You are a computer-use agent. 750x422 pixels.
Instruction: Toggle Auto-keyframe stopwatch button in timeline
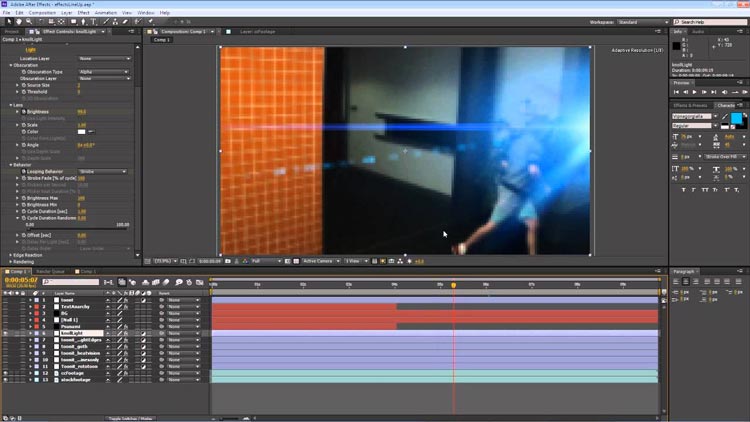coord(189,282)
